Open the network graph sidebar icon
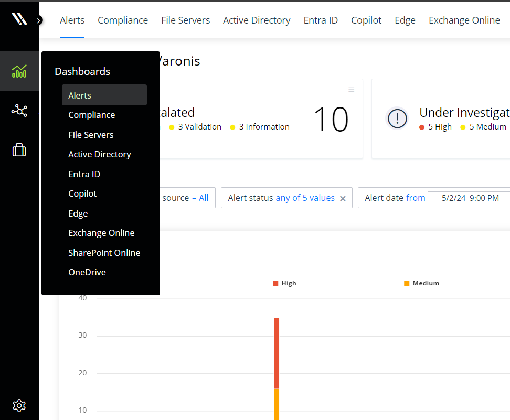The image size is (510, 420). [19, 111]
